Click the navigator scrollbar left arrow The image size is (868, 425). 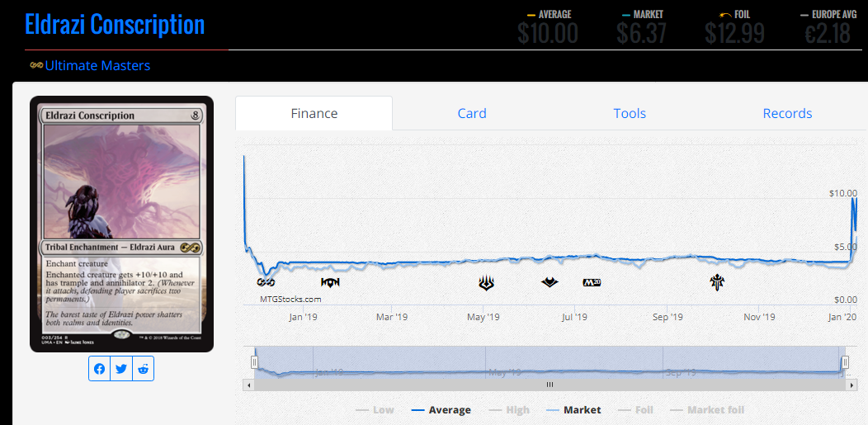[249, 385]
